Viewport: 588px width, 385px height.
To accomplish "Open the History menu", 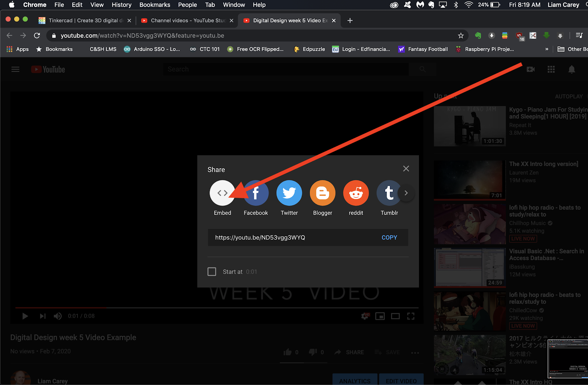I will point(122,5).
